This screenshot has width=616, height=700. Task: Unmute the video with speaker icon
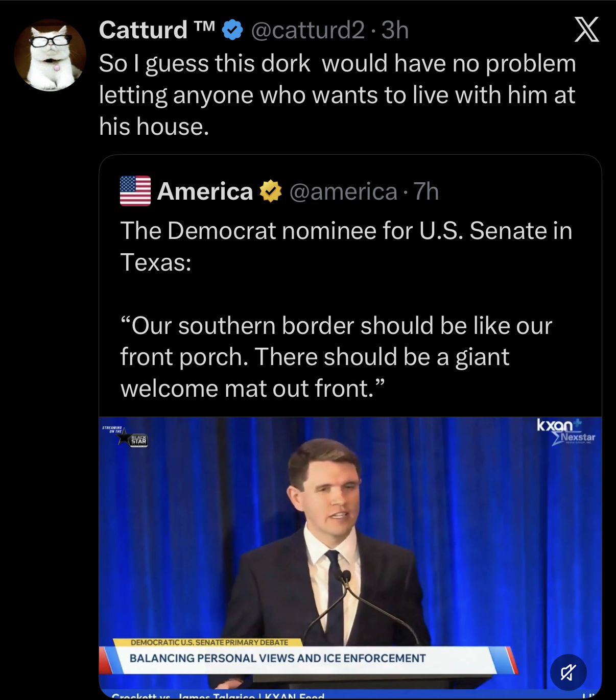568,672
